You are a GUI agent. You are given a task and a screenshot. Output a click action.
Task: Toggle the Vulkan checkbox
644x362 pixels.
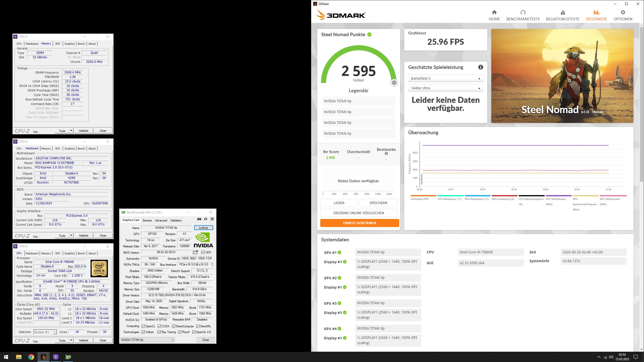pyautogui.click(x=143, y=332)
